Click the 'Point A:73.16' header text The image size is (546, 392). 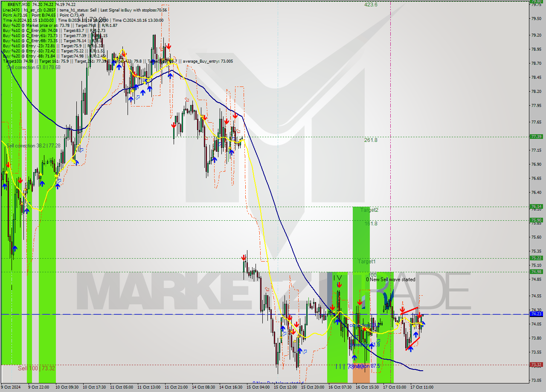(15, 15)
